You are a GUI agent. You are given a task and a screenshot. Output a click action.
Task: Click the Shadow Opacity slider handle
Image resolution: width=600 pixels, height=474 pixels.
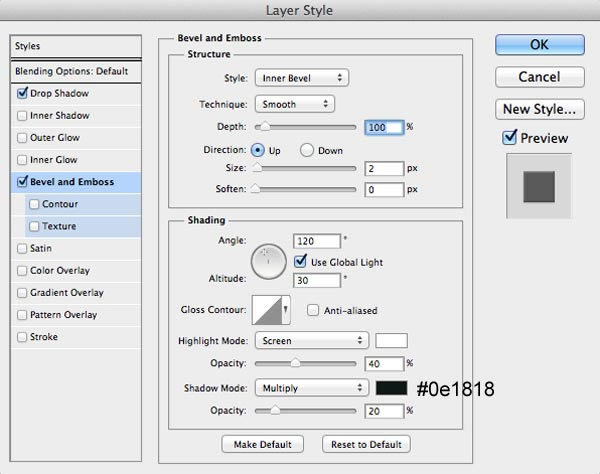(275, 410)
